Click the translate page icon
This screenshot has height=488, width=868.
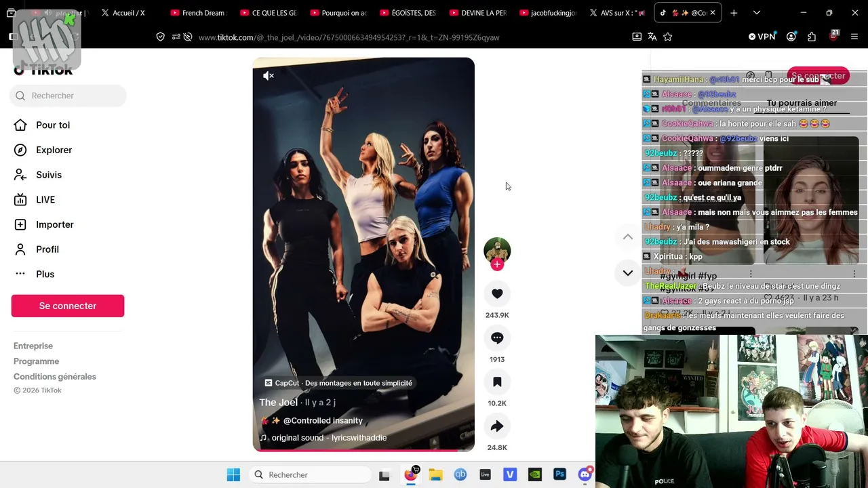tap(652, 37)
